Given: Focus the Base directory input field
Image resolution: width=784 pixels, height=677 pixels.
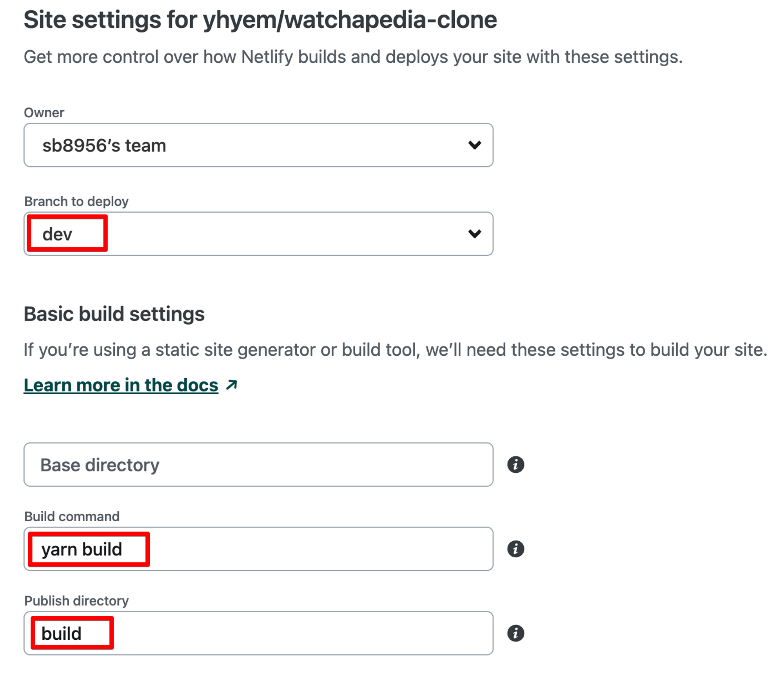Looking at the screenshot, I should pyautogui.click(x=258, y=465).
